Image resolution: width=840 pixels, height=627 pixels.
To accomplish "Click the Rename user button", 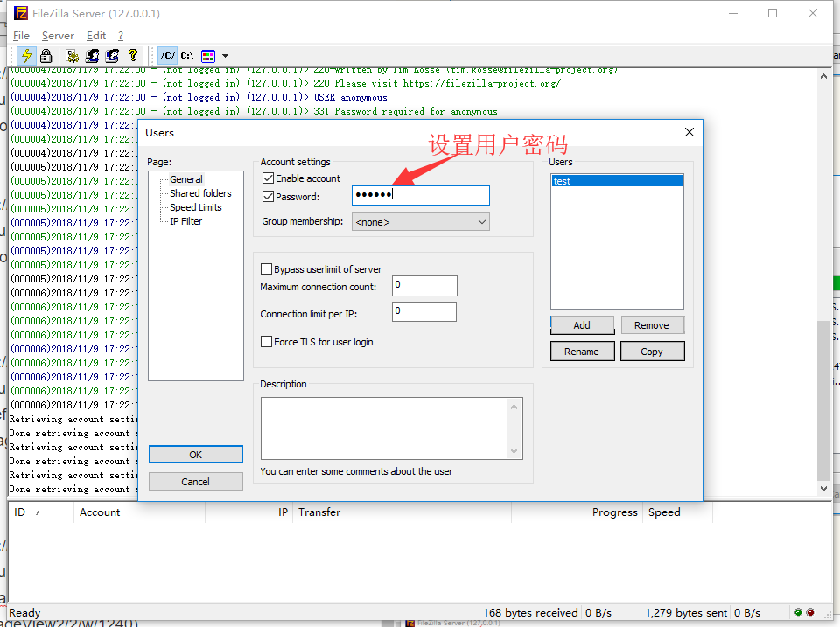I will coord(582,352).
